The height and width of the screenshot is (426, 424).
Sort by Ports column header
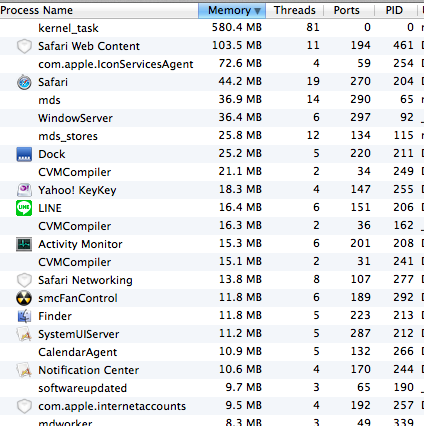[x=349, y=10]
